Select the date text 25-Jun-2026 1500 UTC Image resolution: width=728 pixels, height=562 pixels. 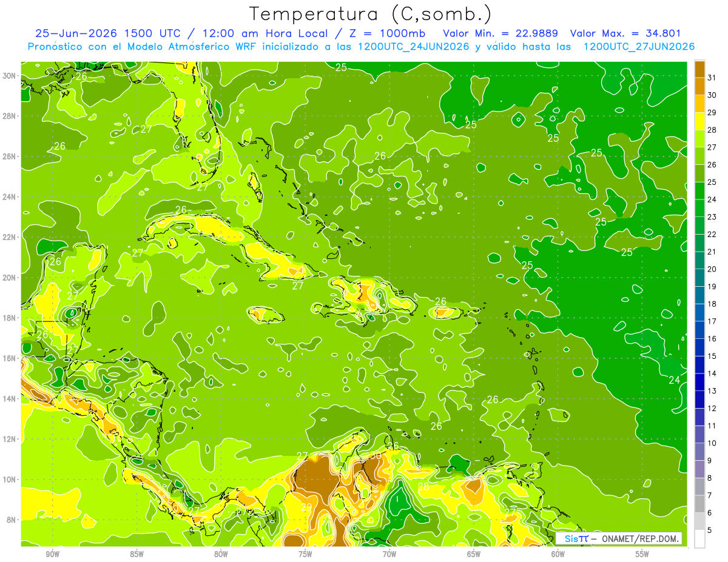pyautogui.click(x=110, y=33)
